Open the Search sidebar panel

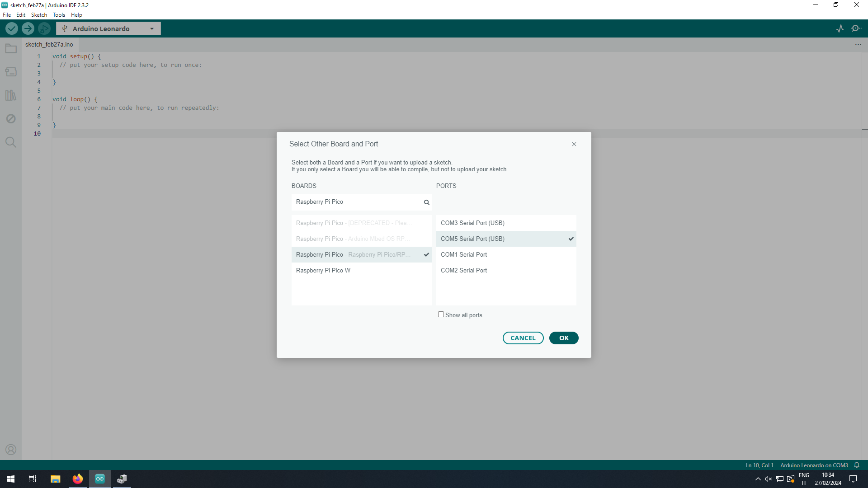(x=11, y=142)
